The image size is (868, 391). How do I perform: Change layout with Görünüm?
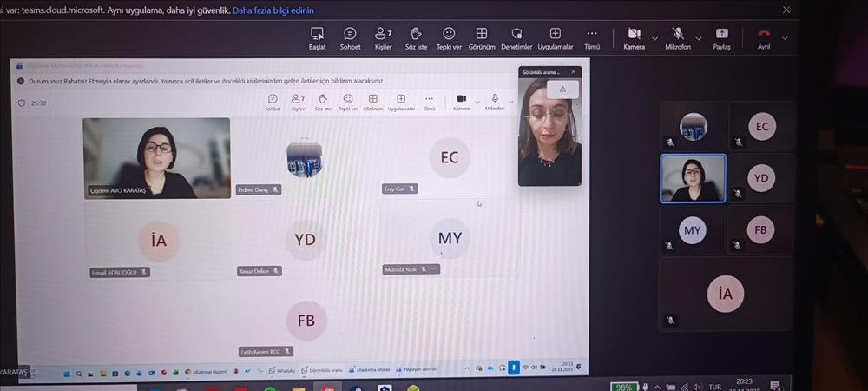tap(482, 37)
